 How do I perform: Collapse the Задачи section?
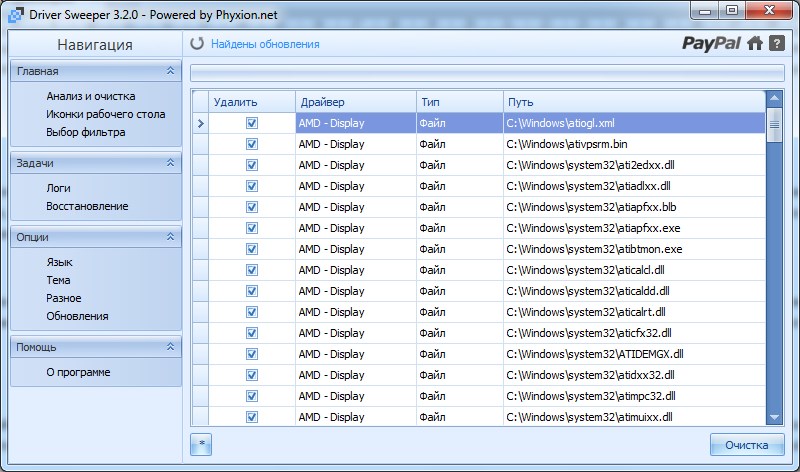click(x=170, y=163)
